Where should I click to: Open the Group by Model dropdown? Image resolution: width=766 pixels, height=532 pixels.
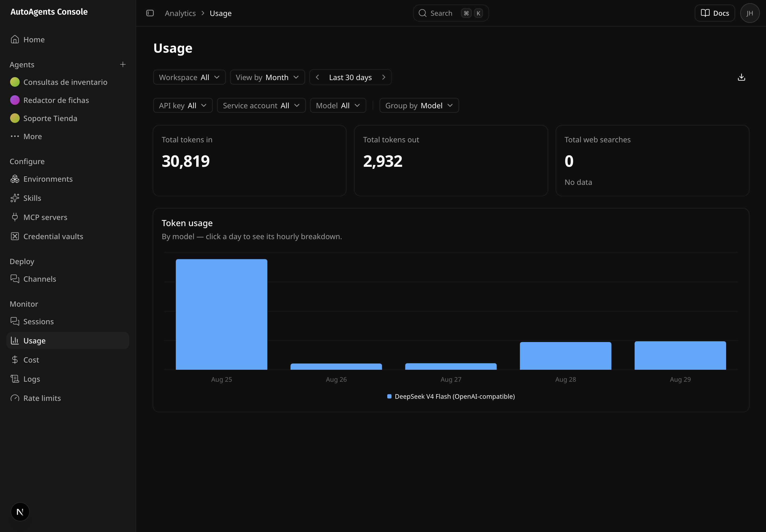pyautogui.click(x=419, y=105)
